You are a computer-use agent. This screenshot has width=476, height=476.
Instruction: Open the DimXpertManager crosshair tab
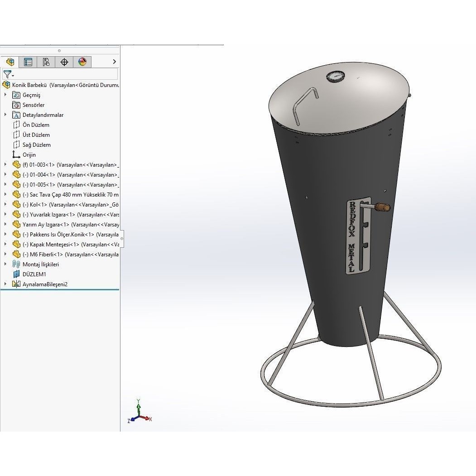click(64, 62)
